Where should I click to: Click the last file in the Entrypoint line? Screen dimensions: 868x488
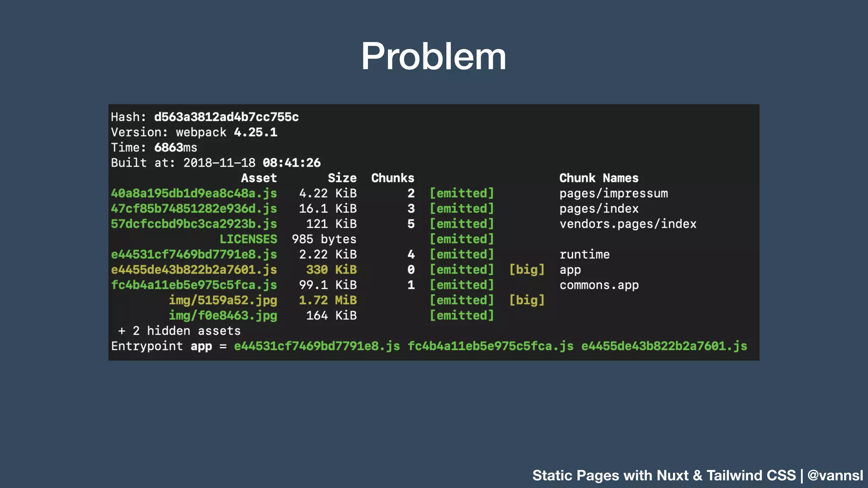tap(664, 346)
